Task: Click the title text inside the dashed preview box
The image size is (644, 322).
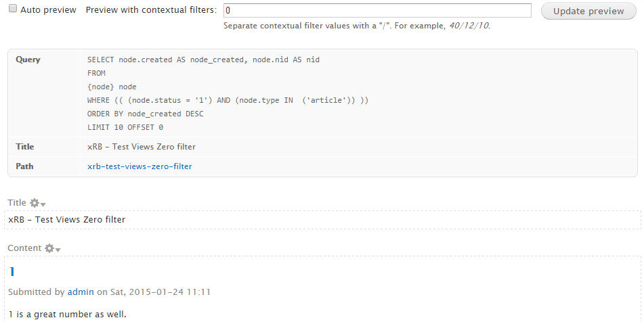Action: point(66,219)
